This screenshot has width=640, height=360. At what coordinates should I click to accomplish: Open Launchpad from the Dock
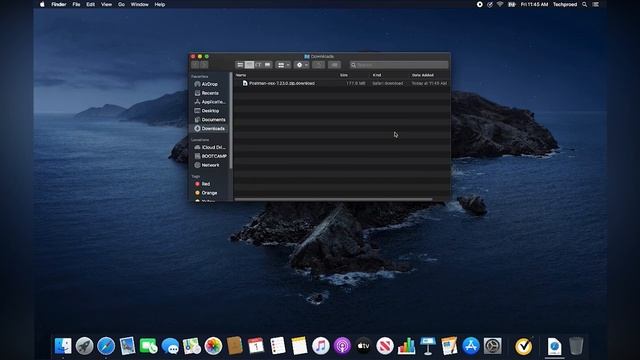(x=84, y=346)
